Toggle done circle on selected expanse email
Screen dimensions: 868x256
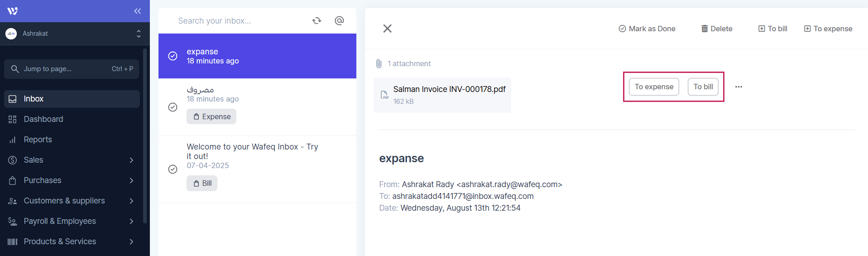tap(173, 56)
